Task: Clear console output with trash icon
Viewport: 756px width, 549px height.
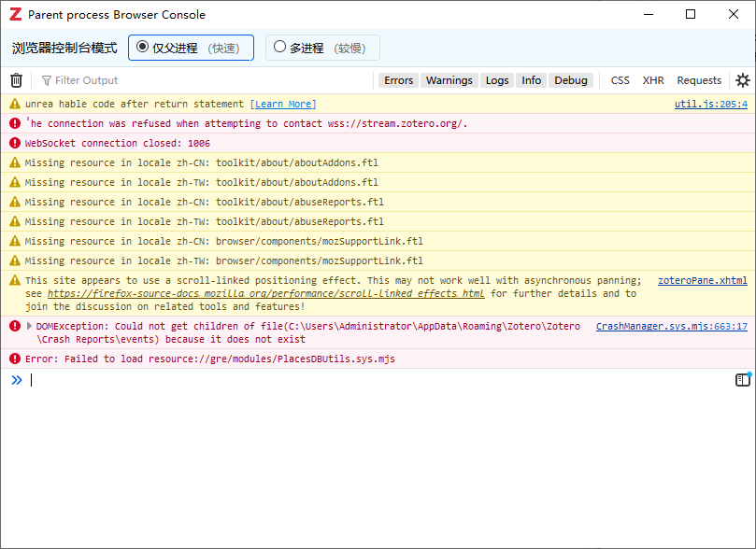Action: (17, 80)
